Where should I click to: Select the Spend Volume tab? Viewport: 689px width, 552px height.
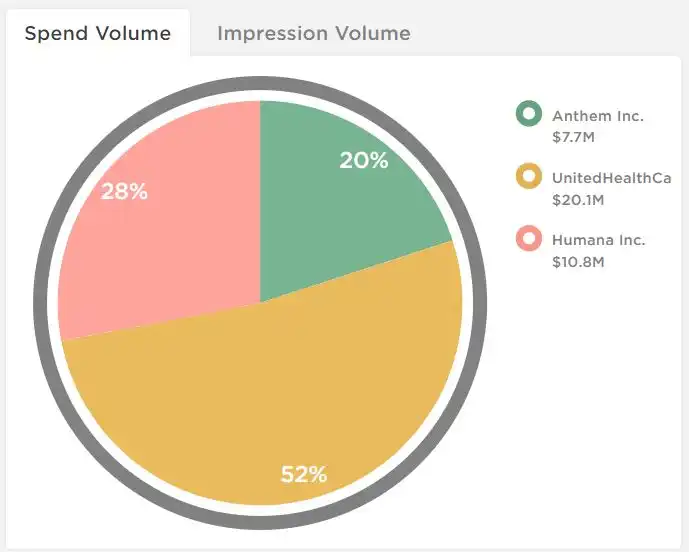click(x=98, y=33)
